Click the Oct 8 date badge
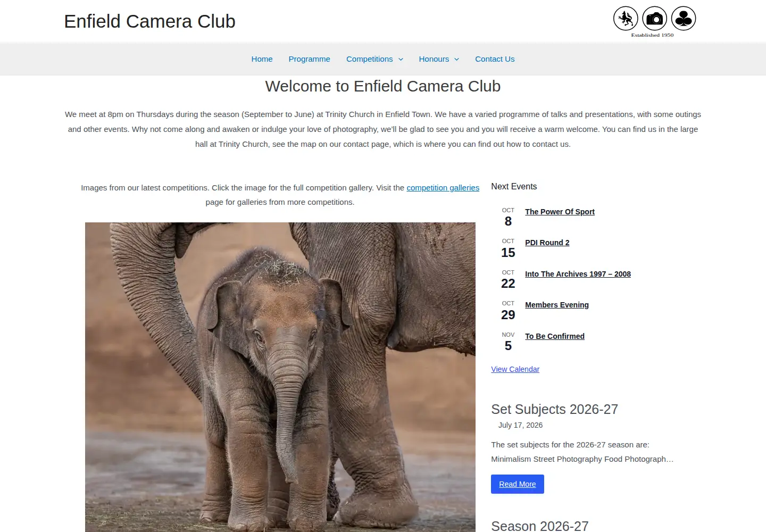Screen dimensions: 766x532 point(508,218)
